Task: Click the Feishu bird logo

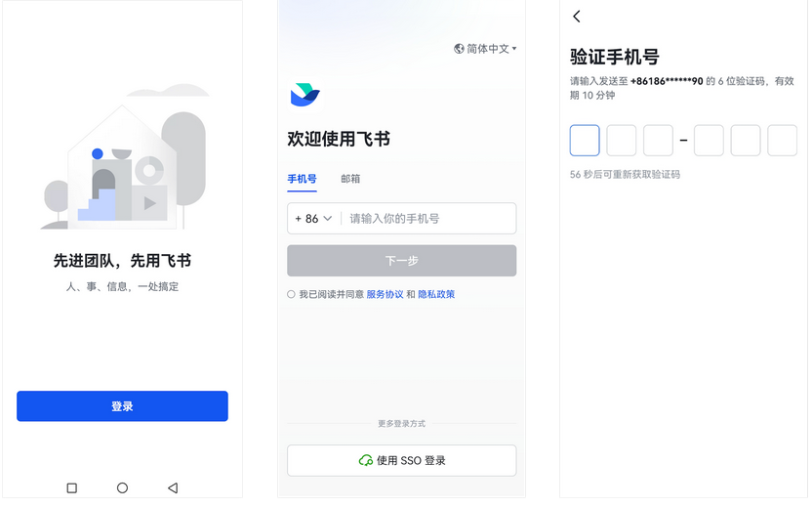Action: pyautogui.click(x=305, y=95)
